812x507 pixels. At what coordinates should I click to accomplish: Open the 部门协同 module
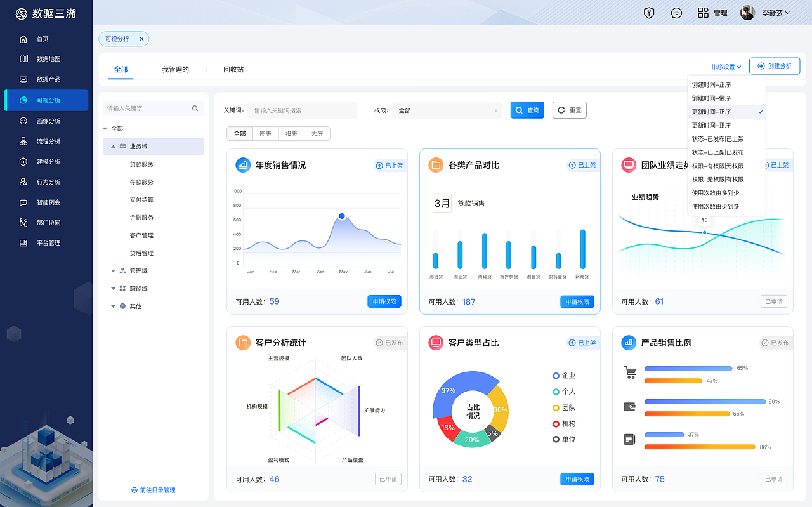tap(22, 222)
